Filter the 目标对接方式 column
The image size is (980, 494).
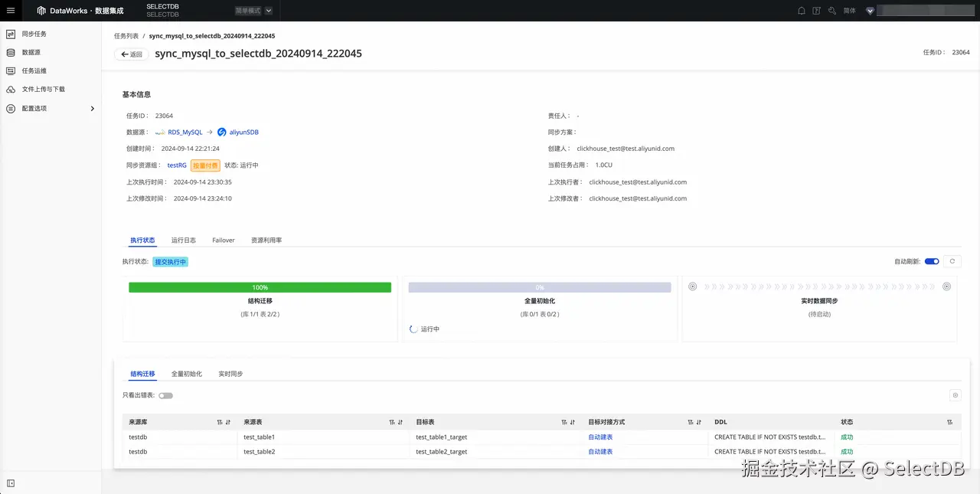[691, 422]
